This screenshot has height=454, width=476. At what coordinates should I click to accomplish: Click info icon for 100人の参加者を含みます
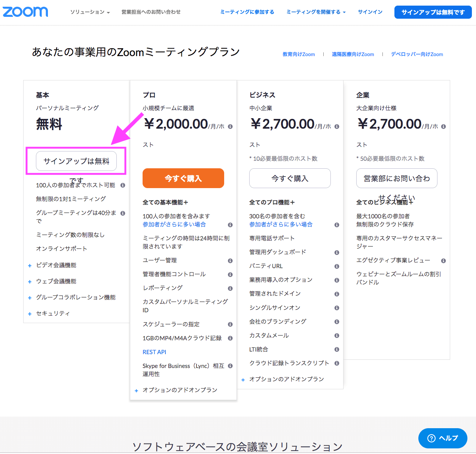230,225
